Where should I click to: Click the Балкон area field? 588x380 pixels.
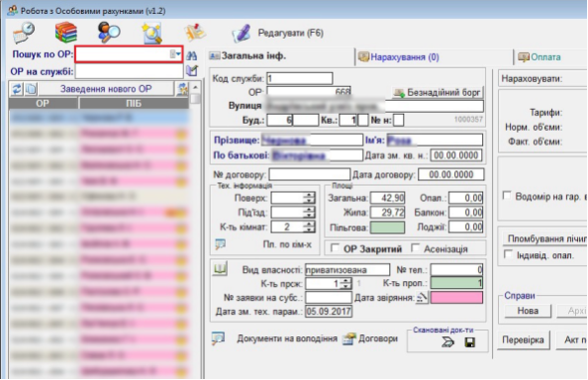coord(466,213)
